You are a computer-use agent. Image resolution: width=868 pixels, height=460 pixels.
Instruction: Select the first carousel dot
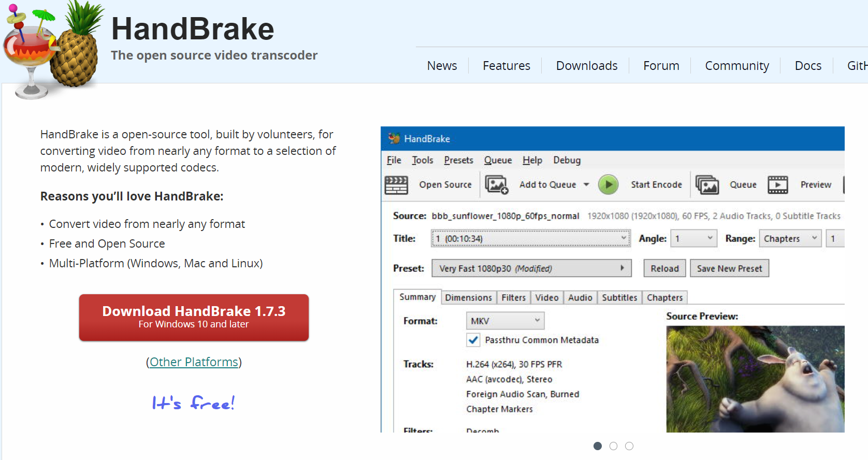tap(598, 446)
